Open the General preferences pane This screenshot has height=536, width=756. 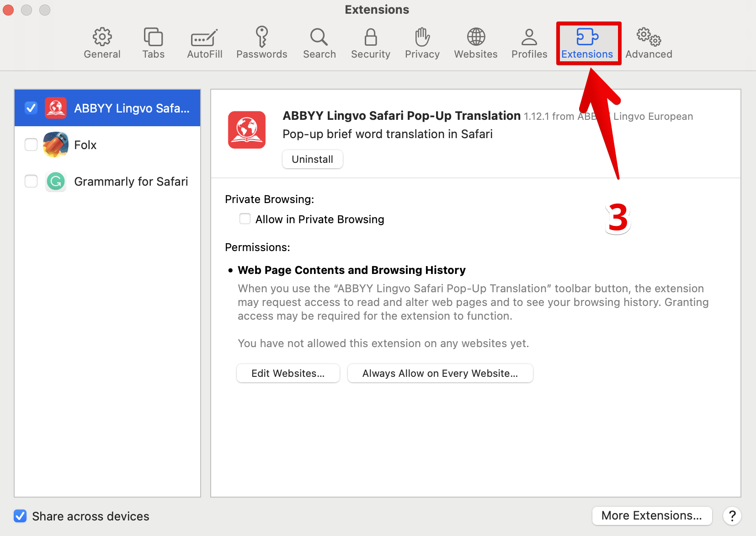click(102, 43)
